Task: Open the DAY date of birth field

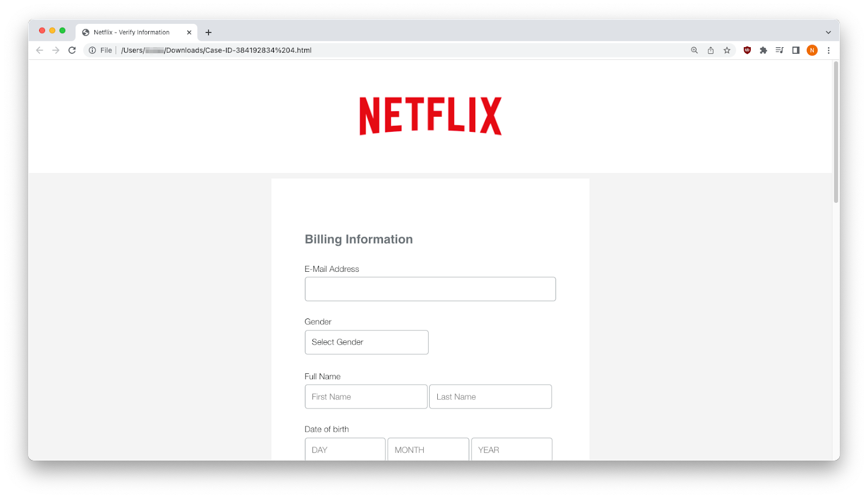Action: [x=345, y=449]
